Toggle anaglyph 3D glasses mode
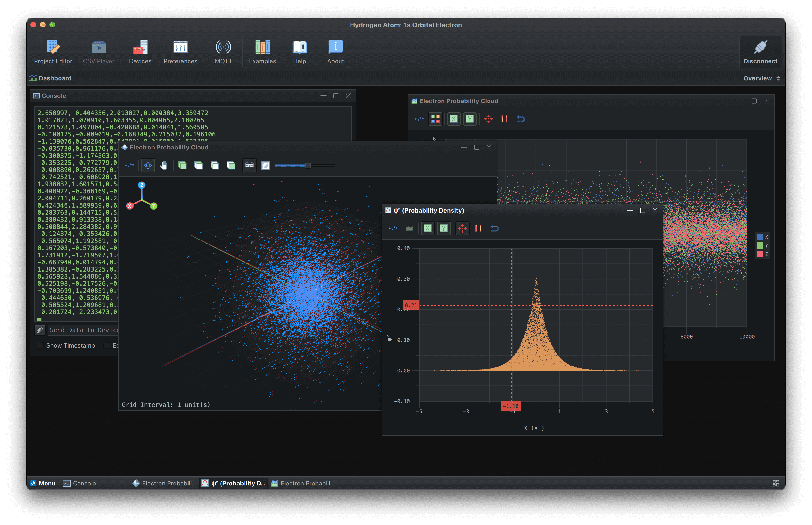Viewport: 812px width, 525px height. 249,165
